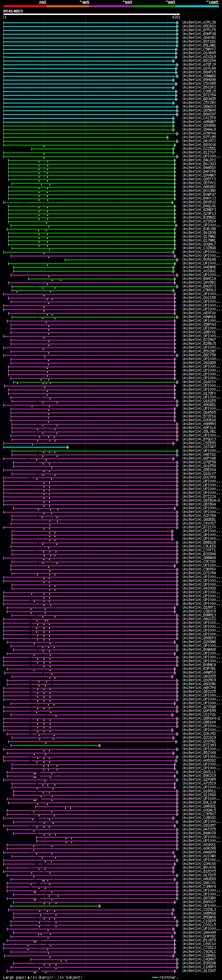
Task: Click the orange ~40% identity legend bar
Action: (68, 6)
